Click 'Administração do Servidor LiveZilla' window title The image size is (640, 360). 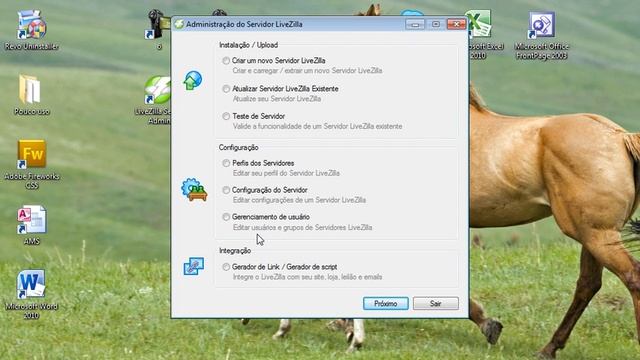click(x=244, y=24)
